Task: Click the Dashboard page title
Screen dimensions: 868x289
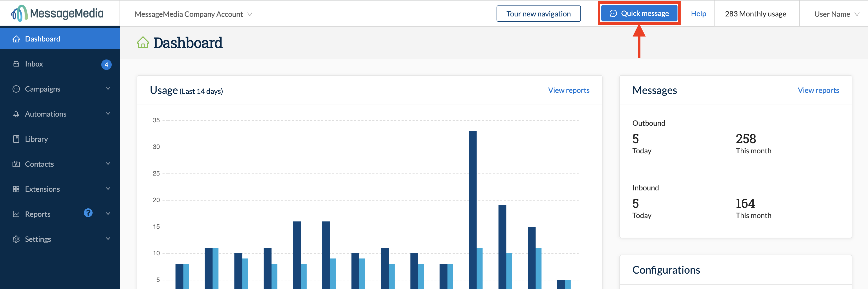Action: point(188,43)
